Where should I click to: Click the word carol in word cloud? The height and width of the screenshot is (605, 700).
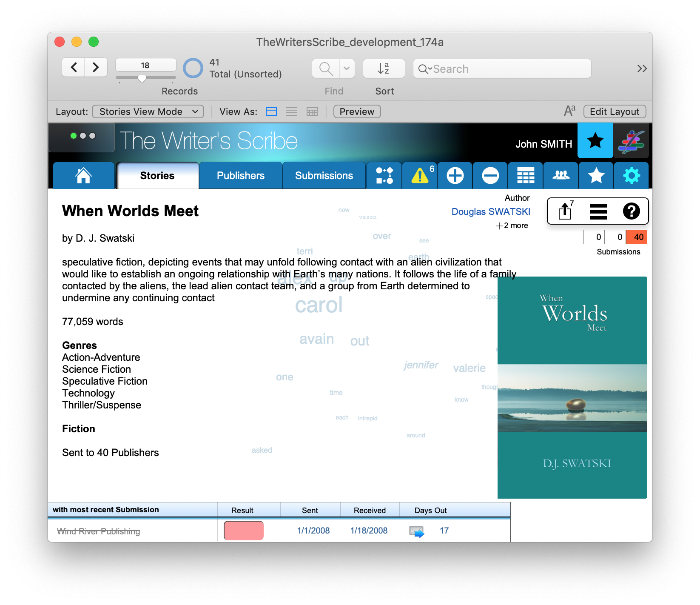319,305
